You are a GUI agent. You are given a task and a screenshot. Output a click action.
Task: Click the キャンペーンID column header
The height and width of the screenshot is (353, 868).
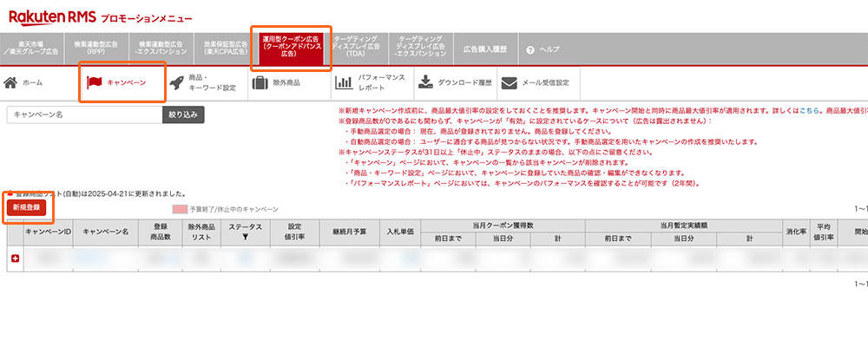(x=48, y=232)
